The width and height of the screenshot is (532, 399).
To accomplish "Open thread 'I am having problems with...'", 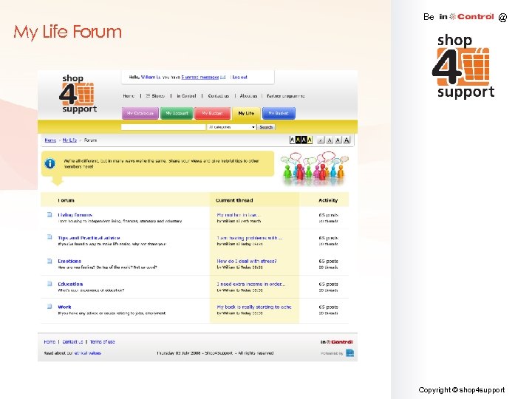I will [x=250, y=238].
